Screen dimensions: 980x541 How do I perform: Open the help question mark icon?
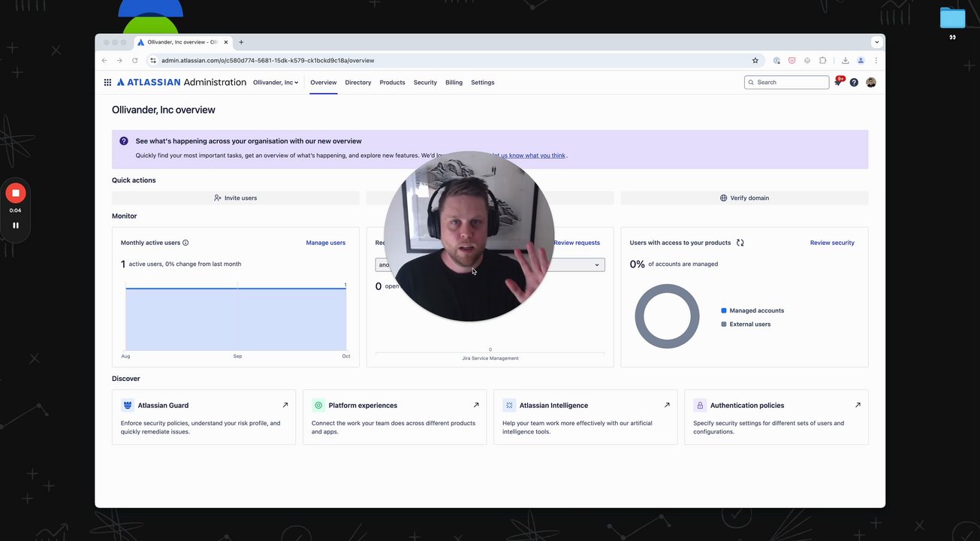point(854,83)
